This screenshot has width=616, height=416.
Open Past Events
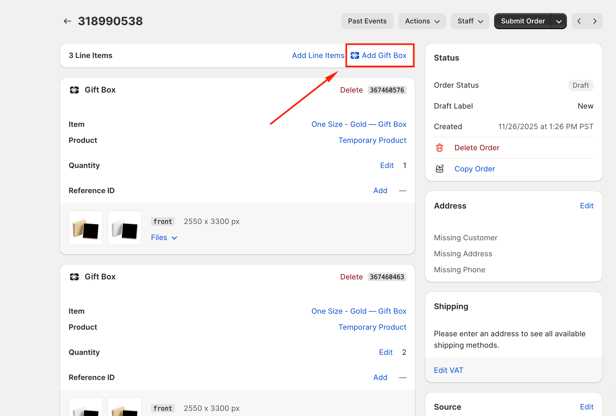pyautogui.click(x=367, y=21)
